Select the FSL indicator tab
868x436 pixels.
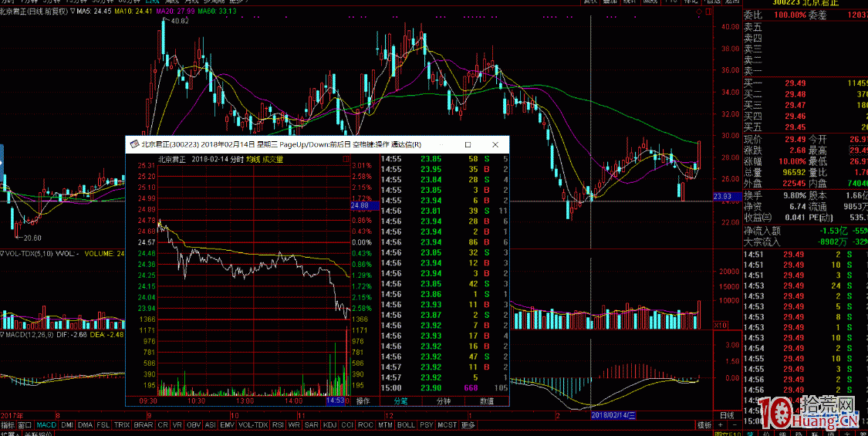[103, 425]
